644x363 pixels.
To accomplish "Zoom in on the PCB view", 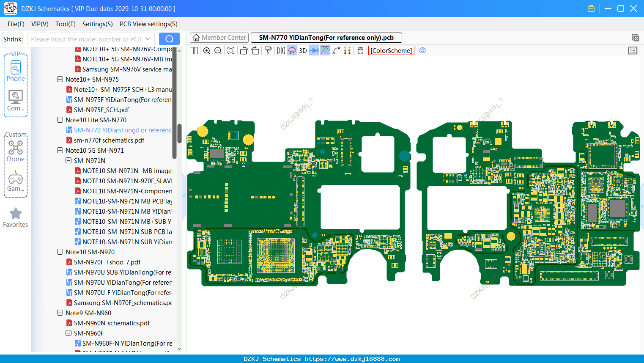I will (207, 50).
